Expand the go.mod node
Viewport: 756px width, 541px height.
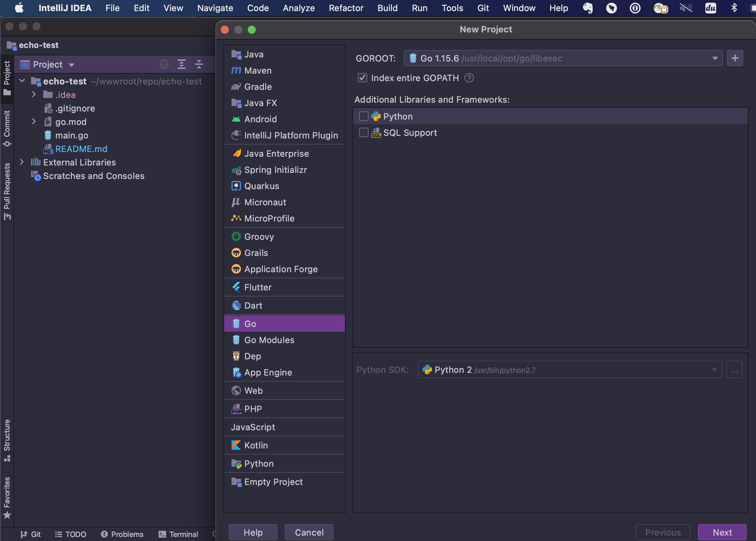click(x=34, y=122)
